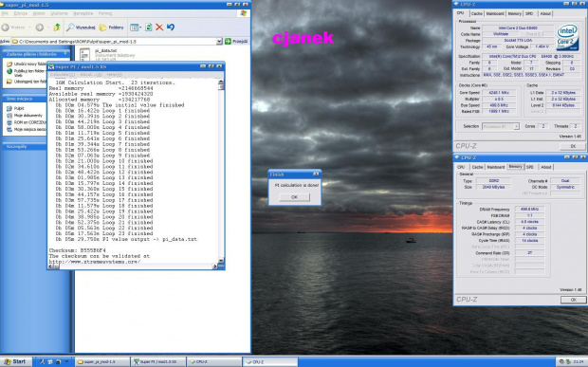Image resolution: width=588 pixels, height=367 pixels.
Task: Click the Publikuj ten folder globe icon
Action: (x=9, y=72)
